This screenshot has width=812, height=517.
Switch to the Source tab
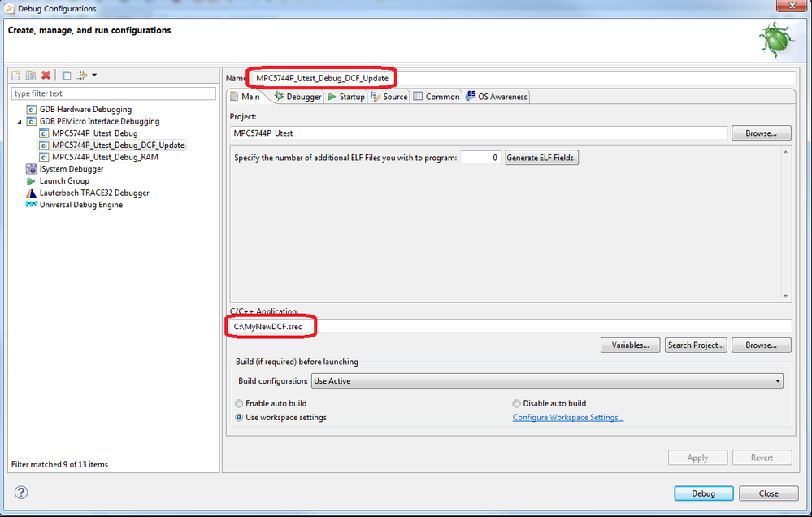tap(389, 97)
